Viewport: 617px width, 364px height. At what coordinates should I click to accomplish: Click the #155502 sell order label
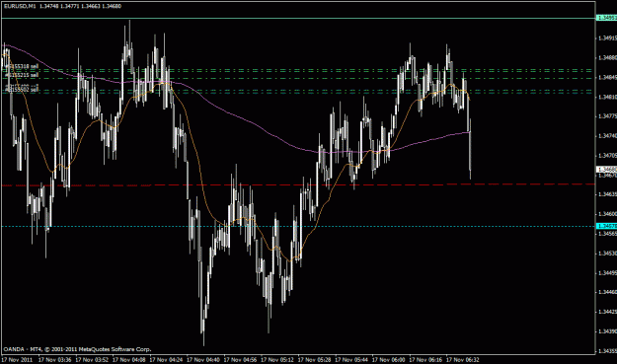22,90
